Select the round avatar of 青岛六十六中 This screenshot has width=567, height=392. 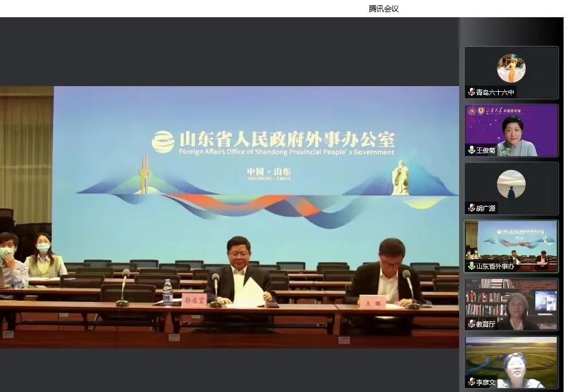511,68
